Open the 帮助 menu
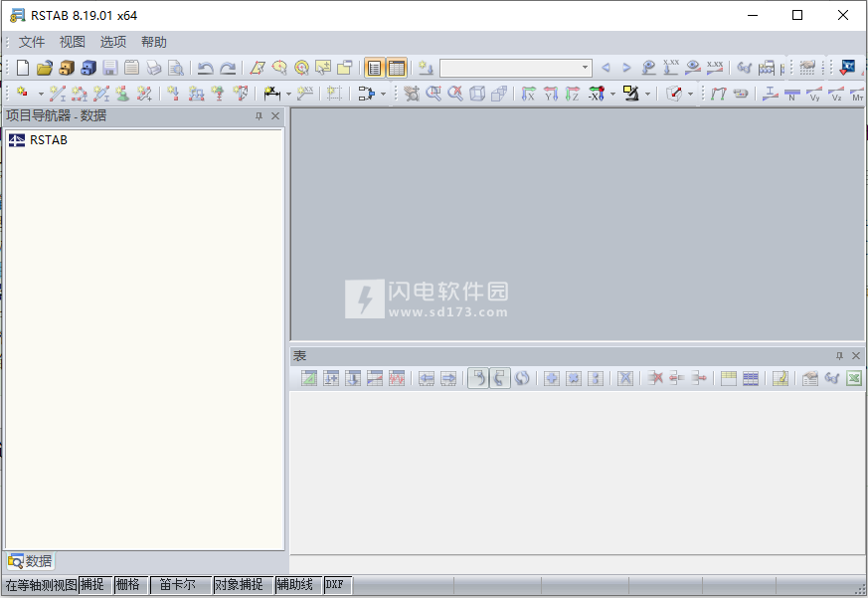This screenshot has height=598, width=868. [153, 42]
